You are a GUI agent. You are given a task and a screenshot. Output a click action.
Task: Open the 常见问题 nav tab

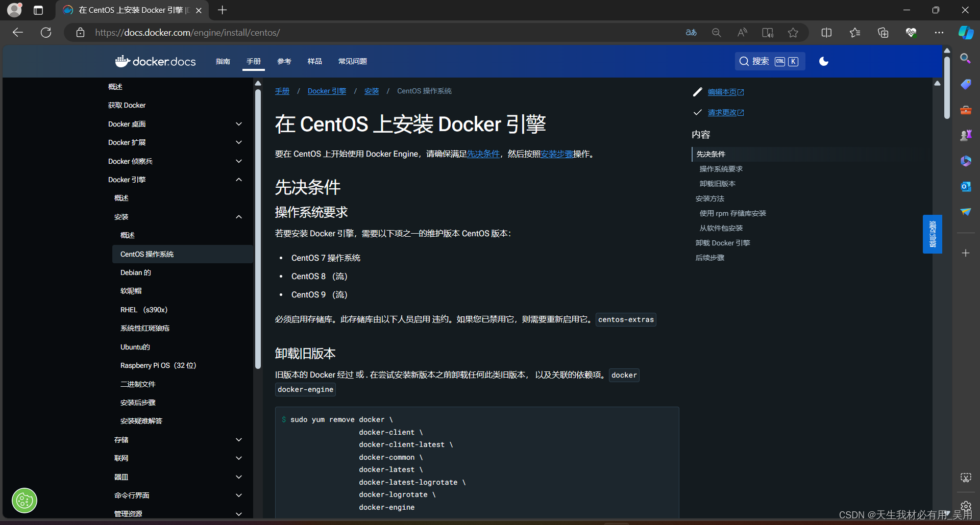(353, 61)
